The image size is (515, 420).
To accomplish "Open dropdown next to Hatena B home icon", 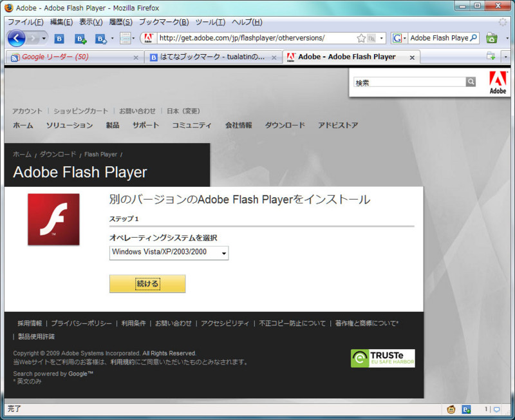I will (x=112, y=39).
